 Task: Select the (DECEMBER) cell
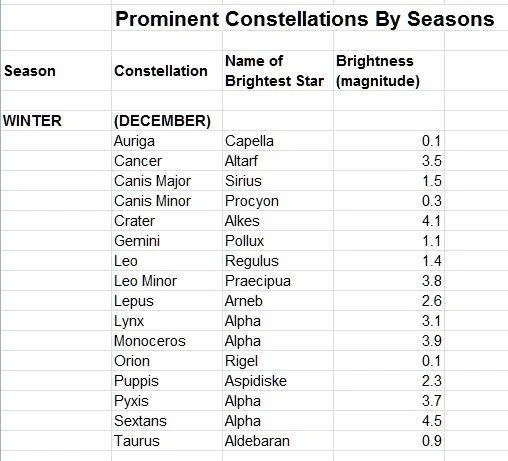point(167,121)
